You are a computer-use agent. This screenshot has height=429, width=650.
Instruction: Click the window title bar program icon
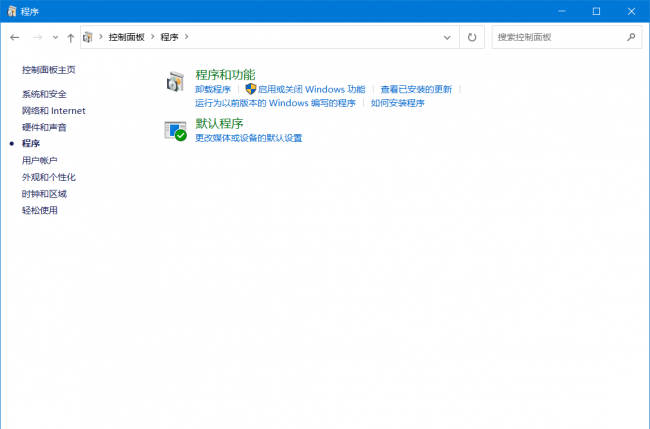coord(12,11)
